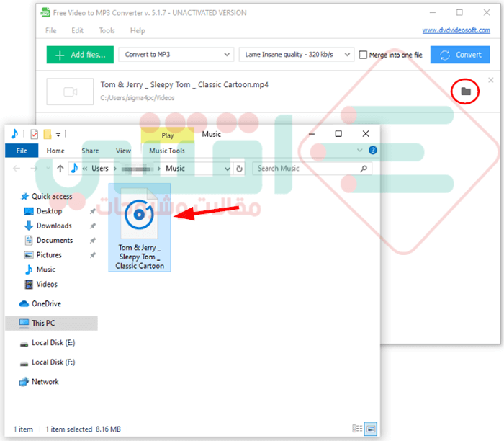
Task: Open the Lame Insane quality 320 kb/s dropdown
Action: [x=297, y=55]
